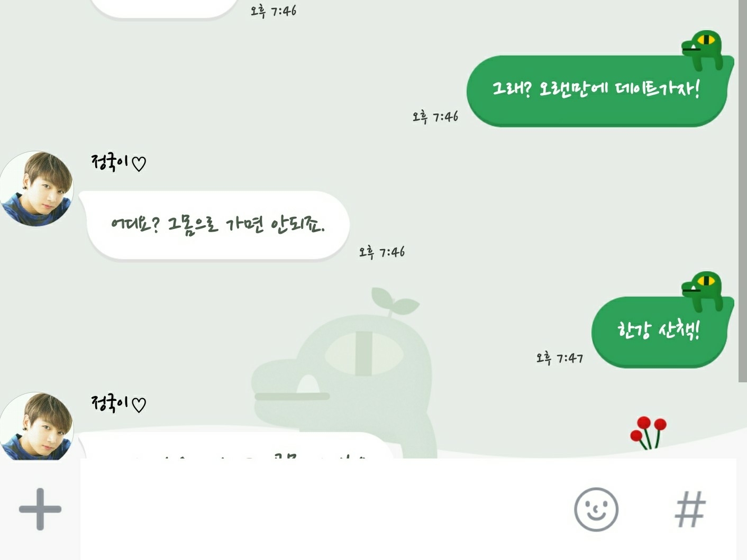Open 정국이 profile photo near bottom
The width and height of the screenshot is (747, 560).
point(37,426)
